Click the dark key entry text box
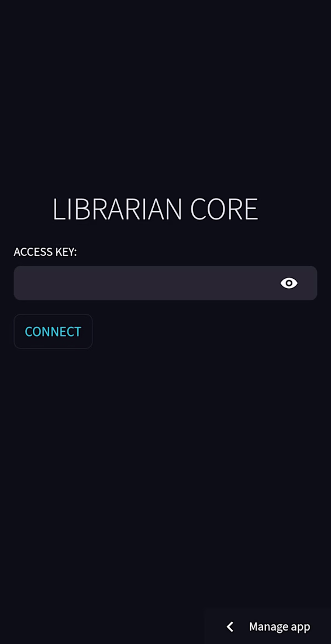 pos(165,283)
